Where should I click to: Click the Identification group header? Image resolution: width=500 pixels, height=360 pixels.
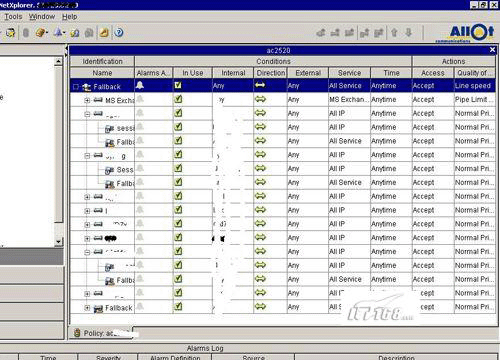click(x=102, y=61)
